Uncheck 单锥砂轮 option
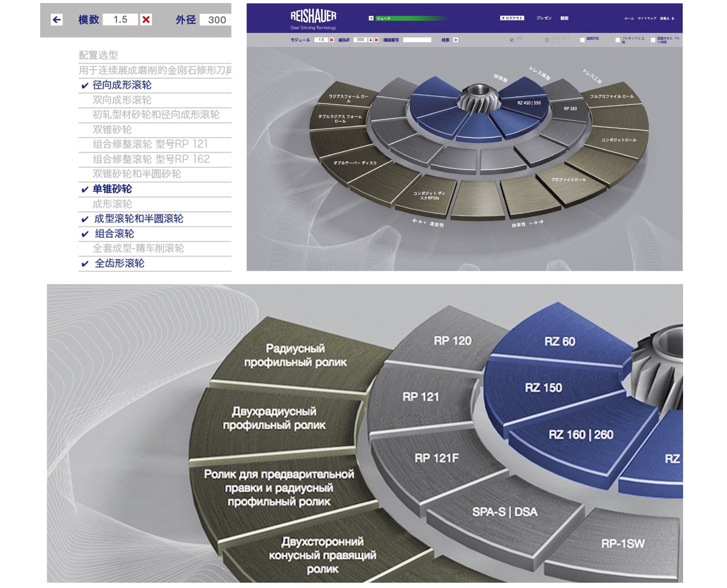This screenshot has height=588, width=727. 85,190
